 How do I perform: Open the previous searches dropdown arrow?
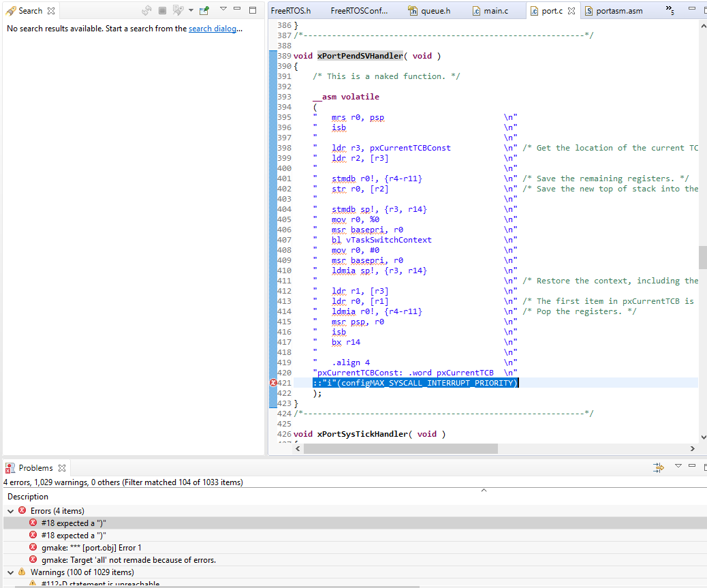191,10
